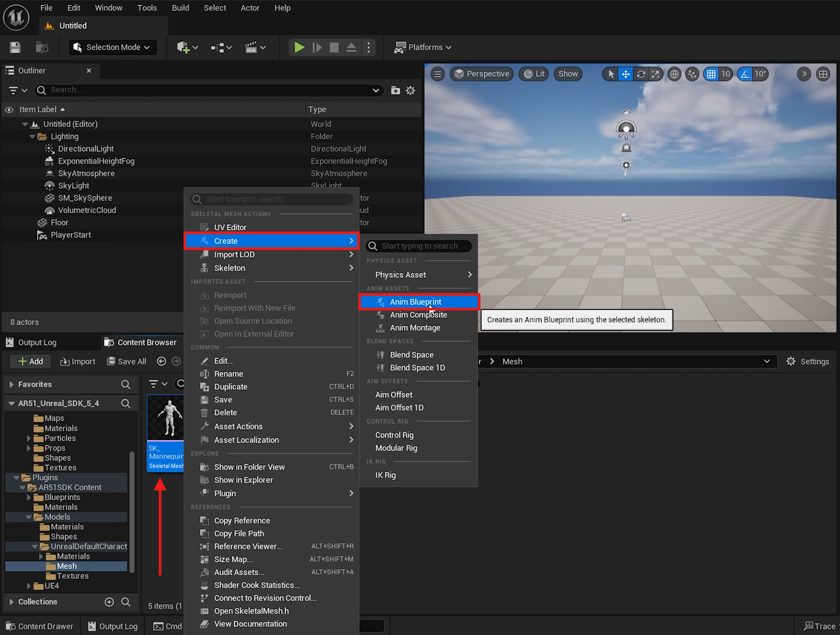Image resolution: width=840 pixels, height=635 pixels.
Task: Click the Anim Blueprint menu item
Action: [415, 302]
